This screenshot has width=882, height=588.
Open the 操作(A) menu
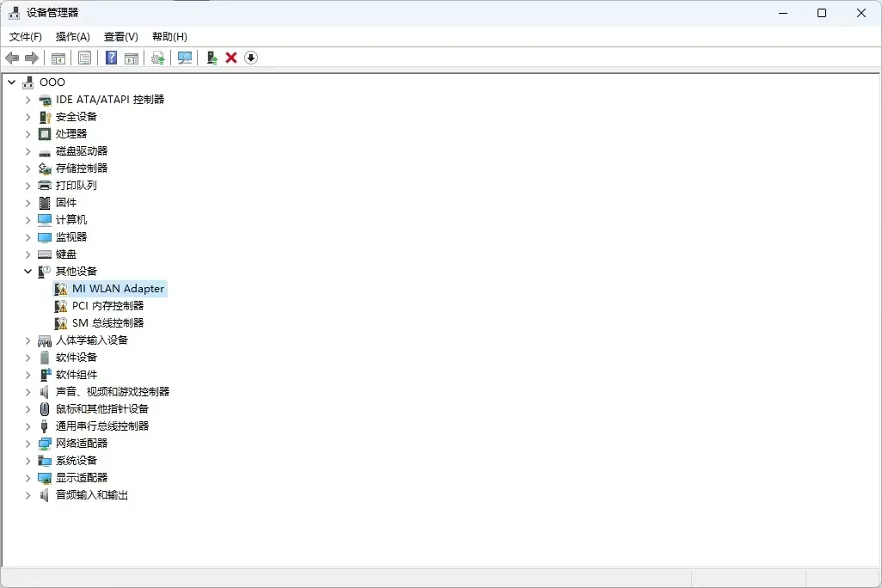coord(72,37)
